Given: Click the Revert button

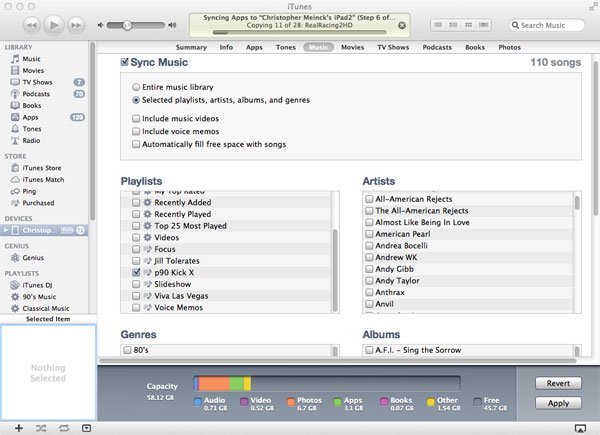Looking at the screenshot, I should tap(558, 383).
